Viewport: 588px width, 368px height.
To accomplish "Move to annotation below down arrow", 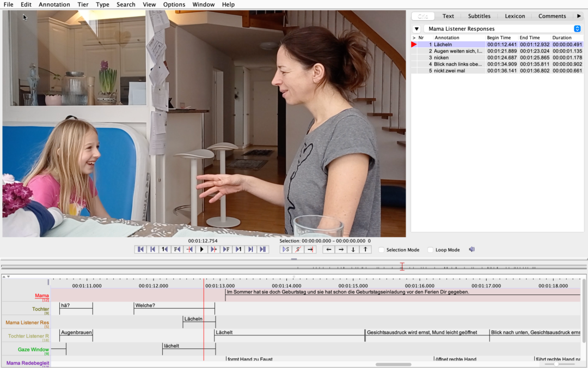I will click(353, 249).
